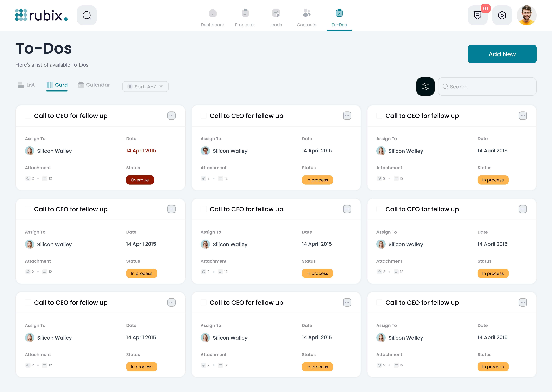The height and width of the screenshot is (392, 552).
Task: Open the filter options icon beside search
Action: 425,86
